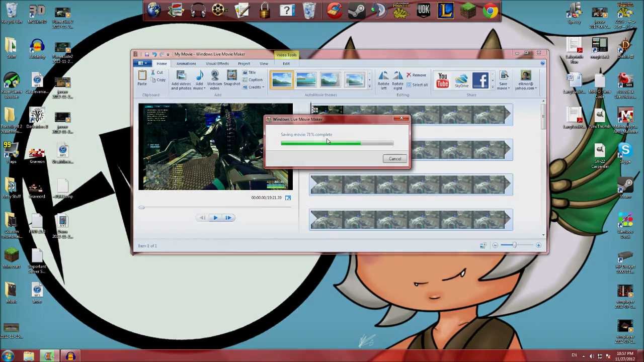Click Select all in Editing group
644x362 pixels.
(417, 85)
